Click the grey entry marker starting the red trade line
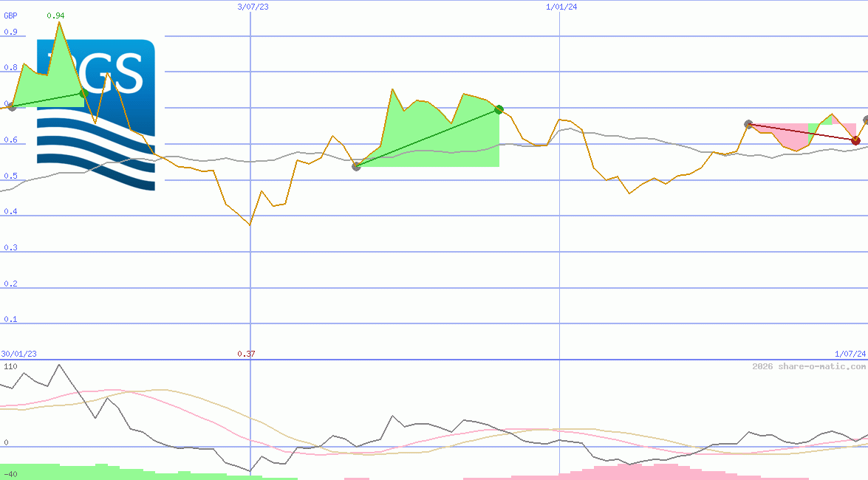 tap(748, 125)
